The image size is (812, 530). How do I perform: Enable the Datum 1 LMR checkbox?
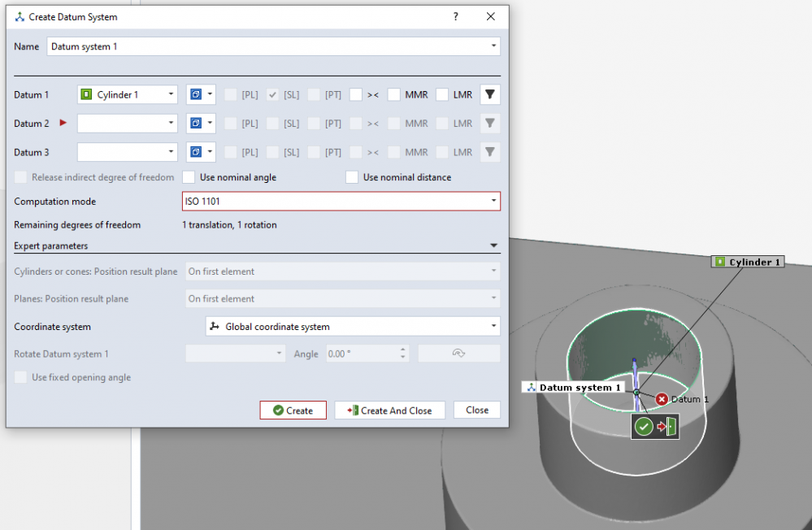point(442,95)
